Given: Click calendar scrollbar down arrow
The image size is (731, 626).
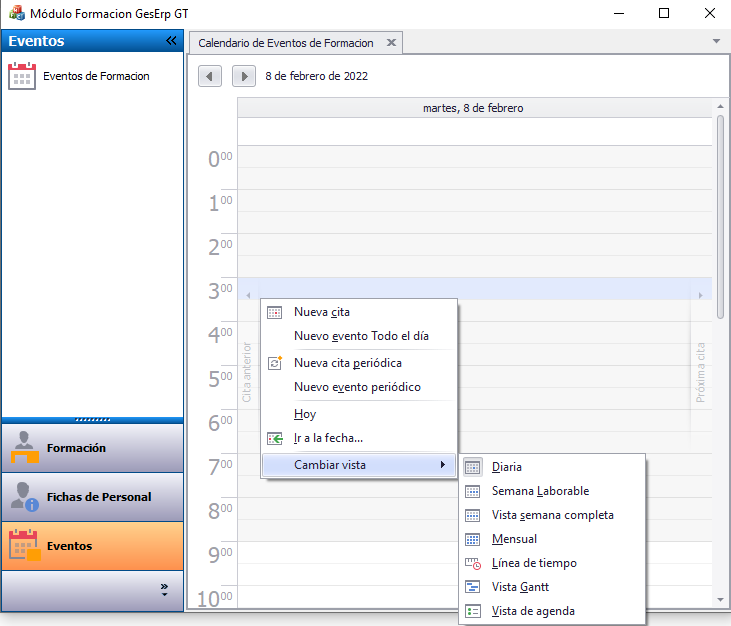Looking at the screenshot, I should (720, 600).
